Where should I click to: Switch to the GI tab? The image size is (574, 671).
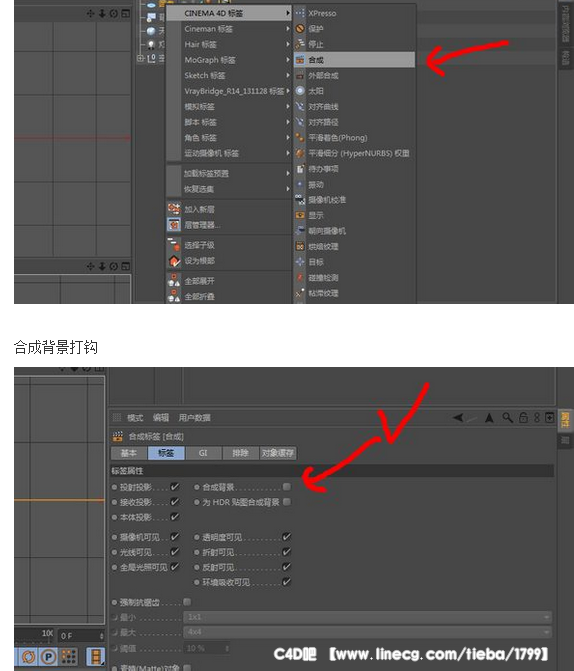203,453
